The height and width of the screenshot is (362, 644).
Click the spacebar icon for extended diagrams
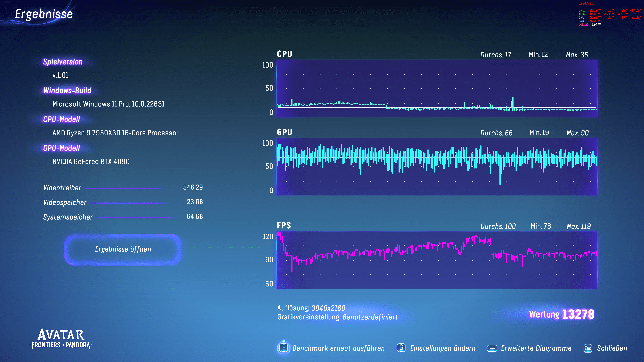pos(492,348)
